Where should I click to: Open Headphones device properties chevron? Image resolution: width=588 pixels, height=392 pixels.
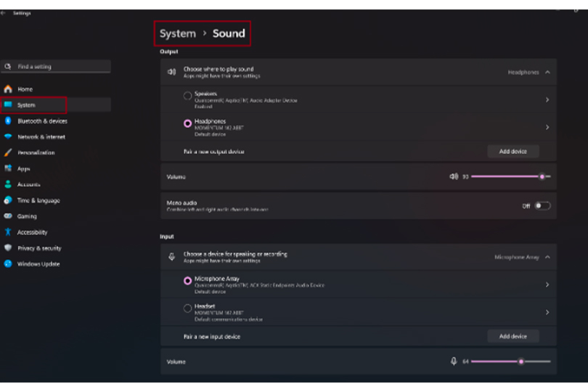tap(547, 127)
